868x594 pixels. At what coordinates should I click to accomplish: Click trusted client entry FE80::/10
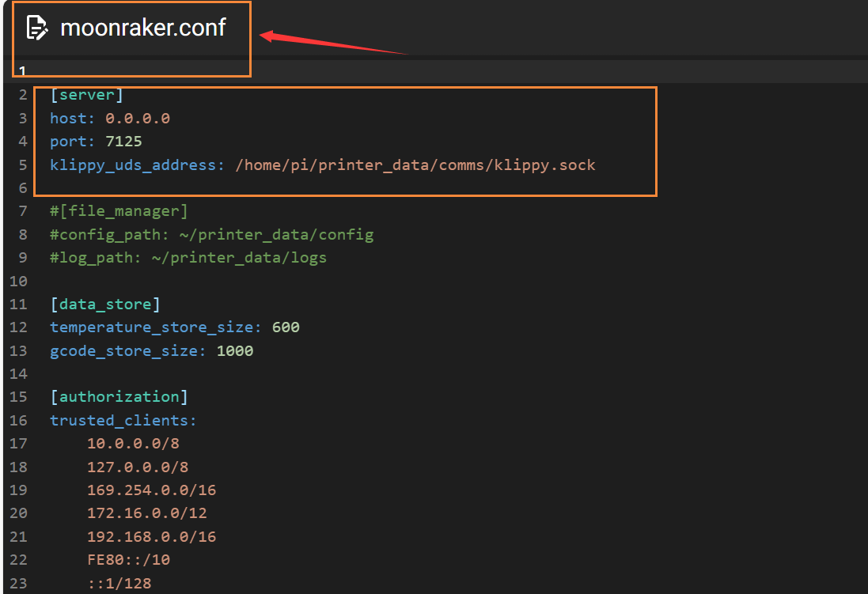pos(128,560)
